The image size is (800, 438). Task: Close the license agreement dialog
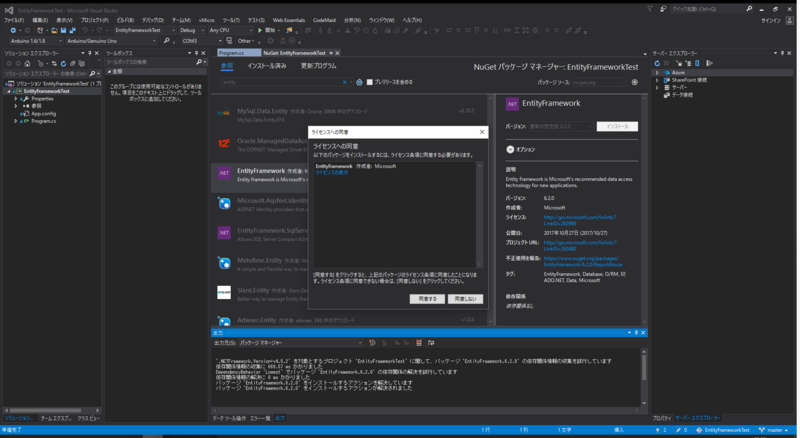click(x=482, y=132)
